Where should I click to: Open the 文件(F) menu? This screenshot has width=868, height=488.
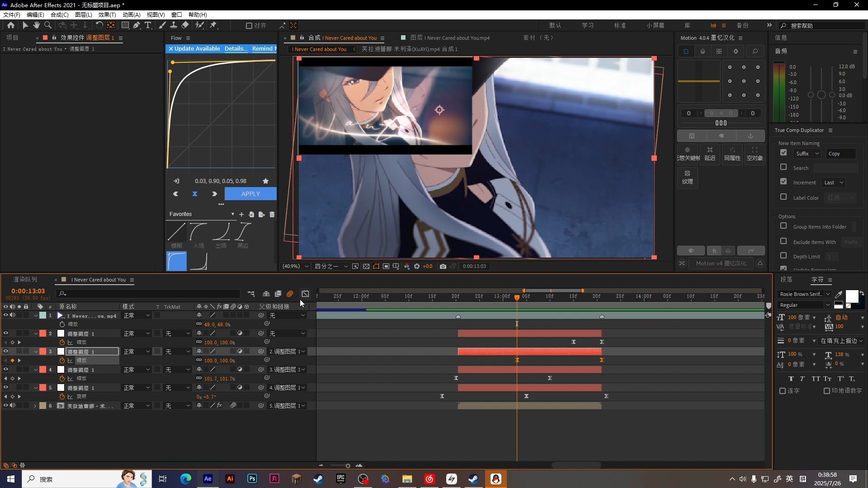12,15
